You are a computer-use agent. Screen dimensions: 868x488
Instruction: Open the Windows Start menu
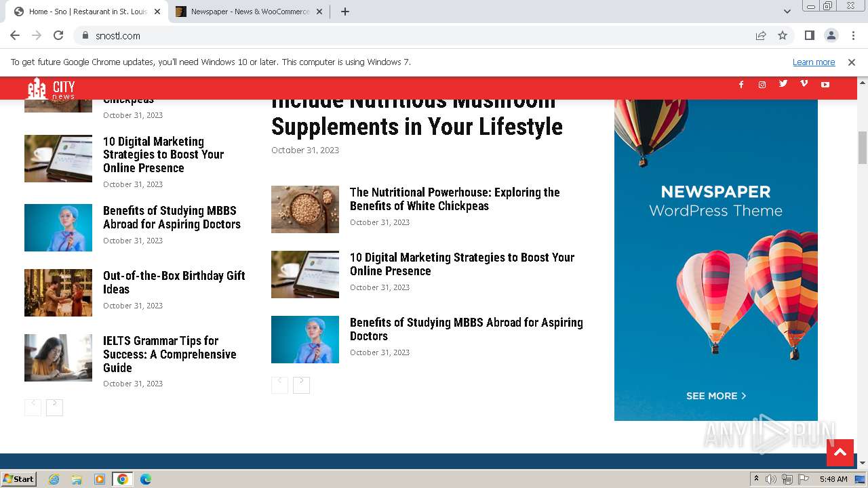pyautogui.click(x=18, y=479)
